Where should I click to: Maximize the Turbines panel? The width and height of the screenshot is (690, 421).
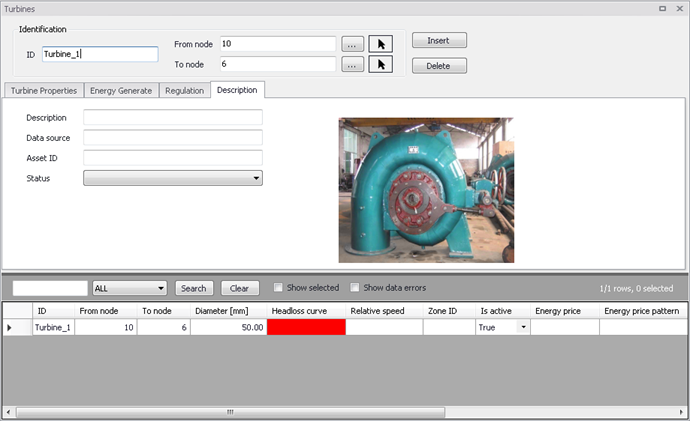tap(662, 8)
